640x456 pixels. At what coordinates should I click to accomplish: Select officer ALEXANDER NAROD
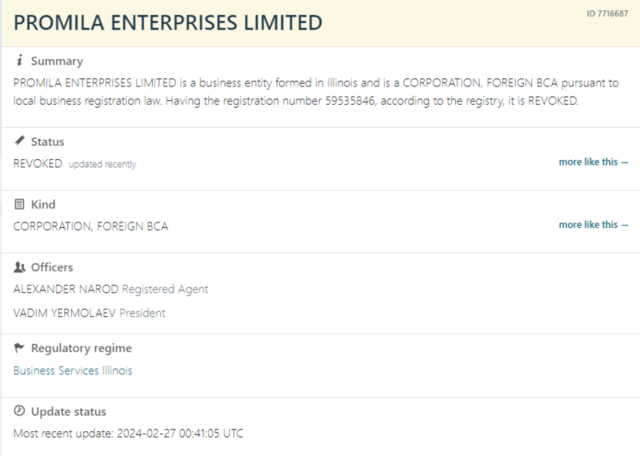(66, 289)
